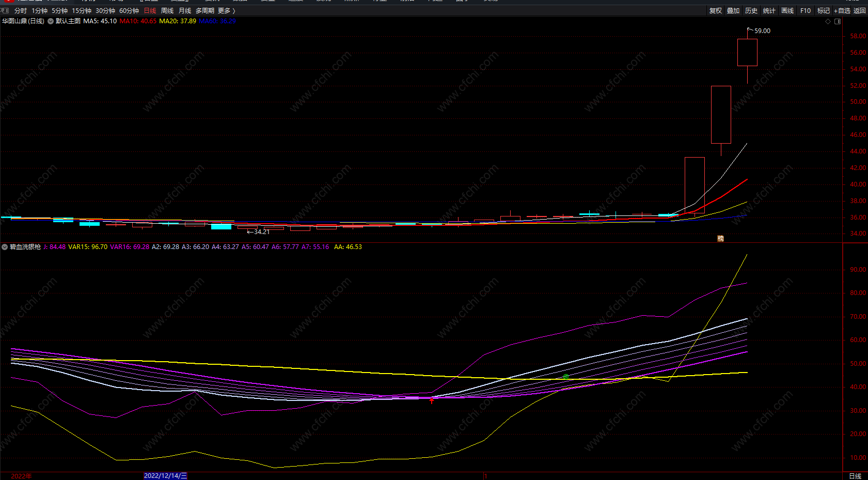Click the small 榜 marker below the candles
The height and width of the screenshot is (480, 868).
[720, 238]
